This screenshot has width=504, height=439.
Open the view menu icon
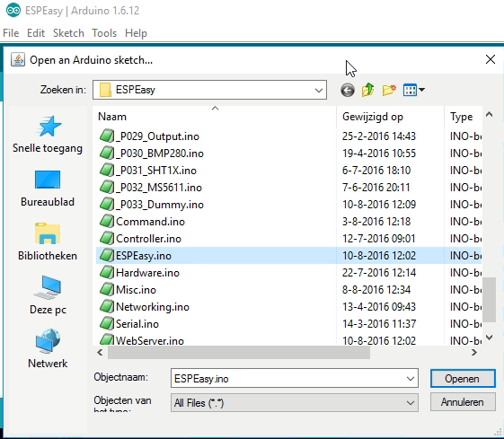point(410,90)
